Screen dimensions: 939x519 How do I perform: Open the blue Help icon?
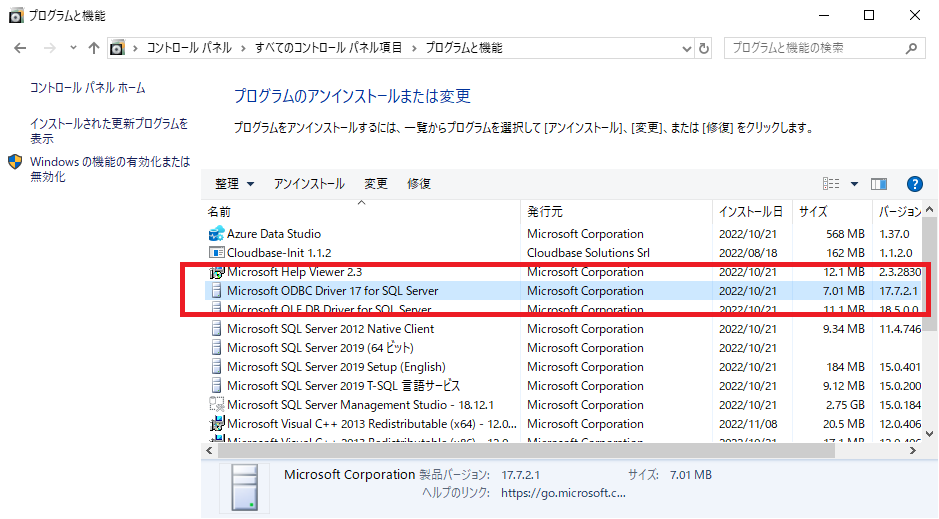[x=914, y=184]
